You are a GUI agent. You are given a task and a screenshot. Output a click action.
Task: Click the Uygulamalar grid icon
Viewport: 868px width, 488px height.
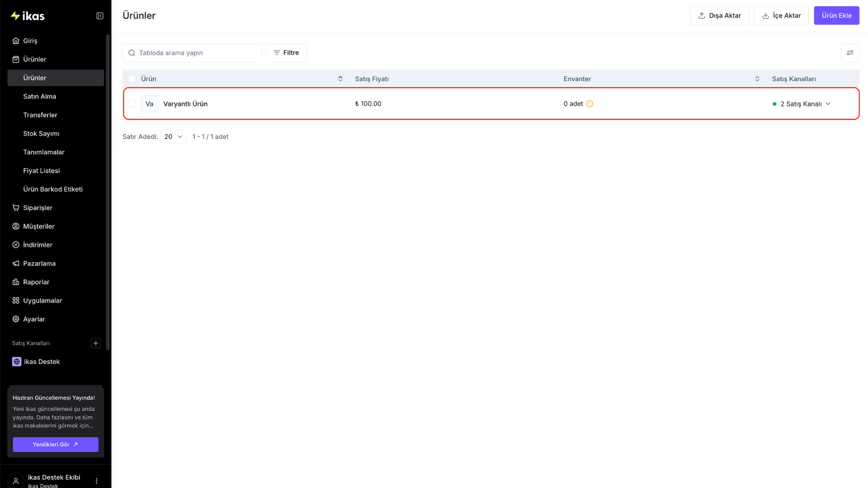coord(16,300)
